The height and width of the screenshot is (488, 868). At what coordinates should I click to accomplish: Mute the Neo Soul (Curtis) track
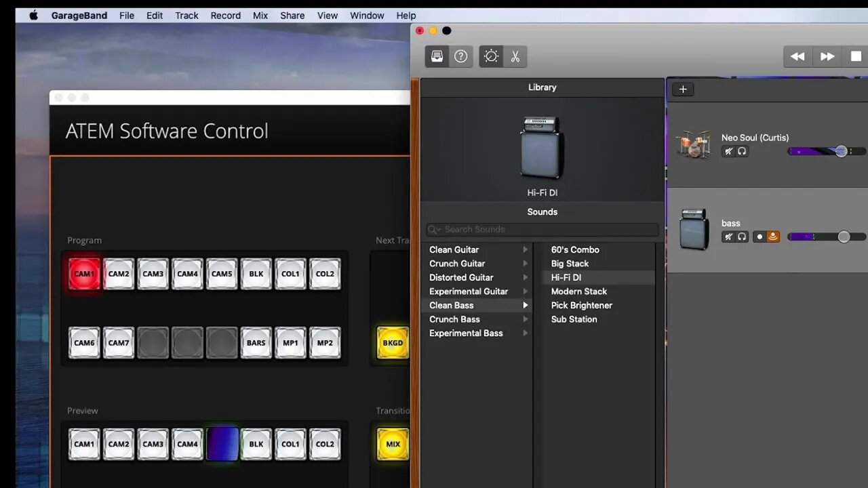pyautogui.click(x=728, y=151)
